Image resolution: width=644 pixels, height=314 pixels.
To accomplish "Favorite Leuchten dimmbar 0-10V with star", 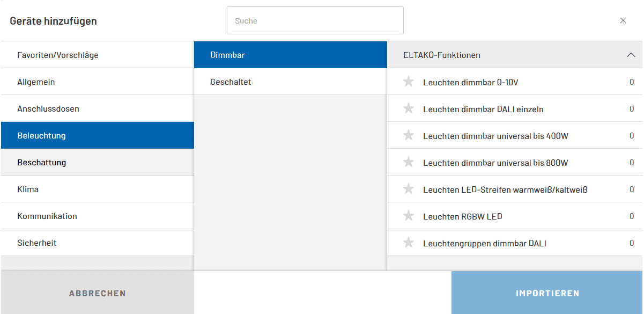I will point(409,82).
